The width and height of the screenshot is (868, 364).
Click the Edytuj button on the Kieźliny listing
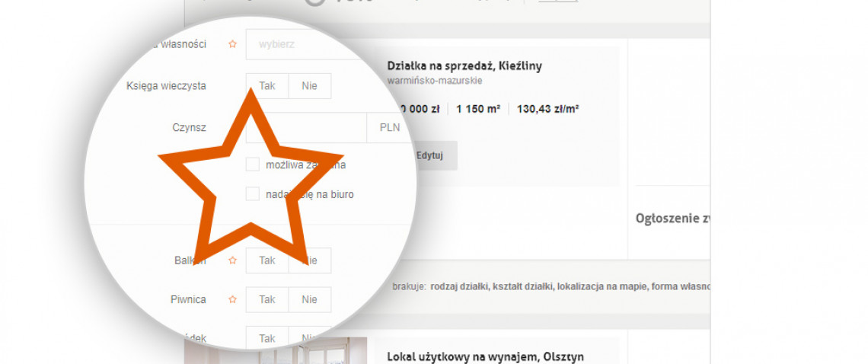click(x=430, y=155)
